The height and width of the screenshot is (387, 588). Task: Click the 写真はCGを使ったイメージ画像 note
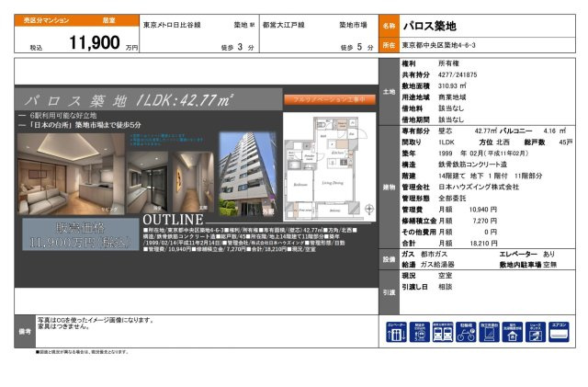(x=96, y=320)
